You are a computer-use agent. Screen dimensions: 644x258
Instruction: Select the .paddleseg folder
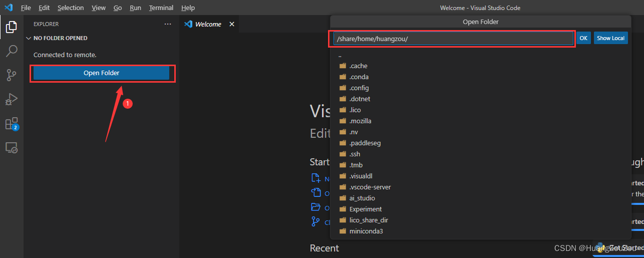480,143
